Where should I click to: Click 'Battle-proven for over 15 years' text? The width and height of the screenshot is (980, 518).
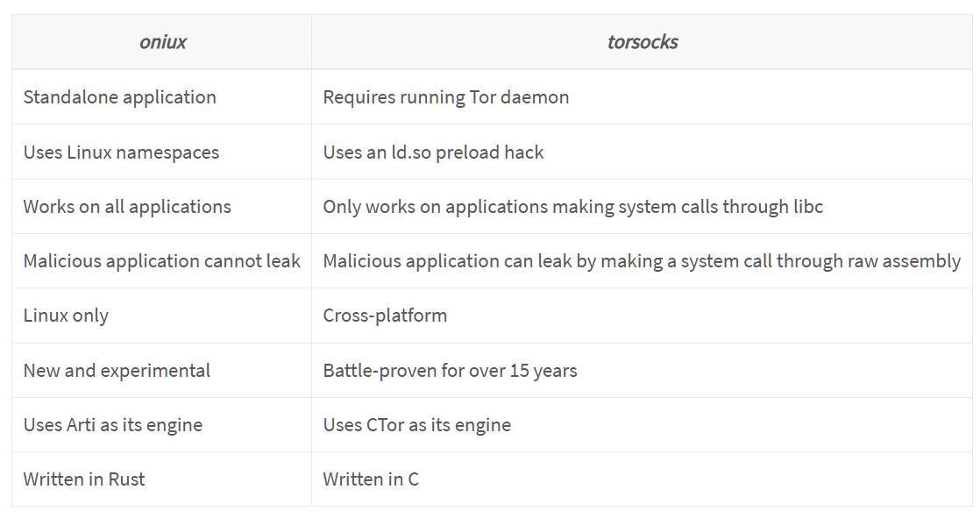[x=450, y=371]
